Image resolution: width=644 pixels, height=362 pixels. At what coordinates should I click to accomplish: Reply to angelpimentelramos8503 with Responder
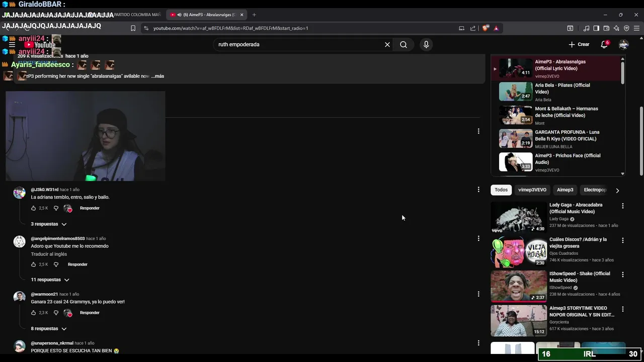click(x=77, y=264)
